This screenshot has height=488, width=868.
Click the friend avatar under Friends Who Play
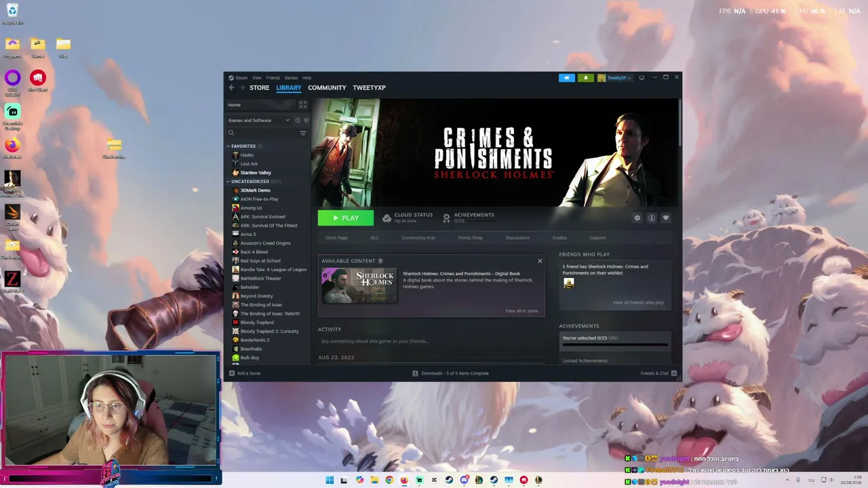(569, 283)
